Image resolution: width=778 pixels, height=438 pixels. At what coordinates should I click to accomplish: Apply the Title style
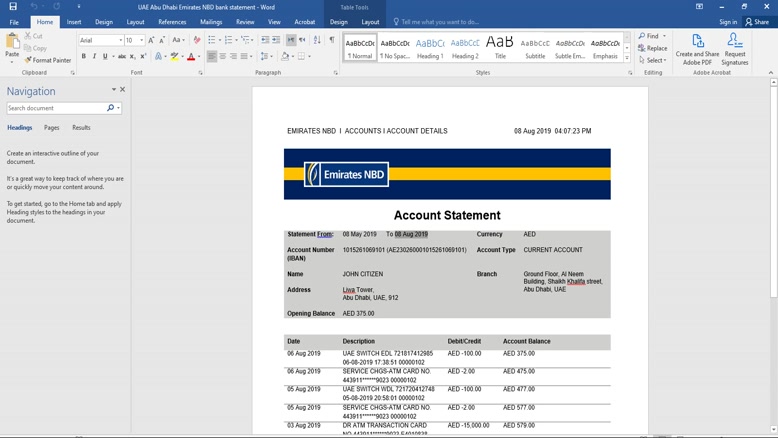[x=500, y=48]
